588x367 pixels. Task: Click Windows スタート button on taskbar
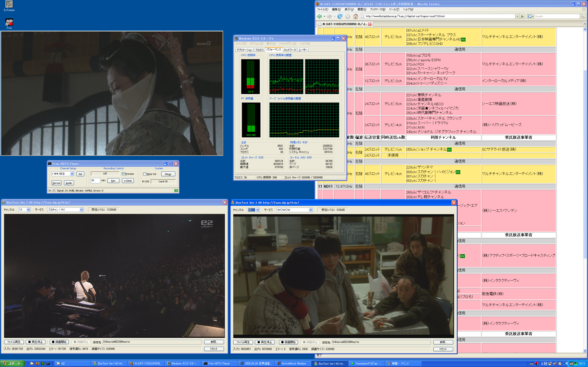(x=12, y=363)
